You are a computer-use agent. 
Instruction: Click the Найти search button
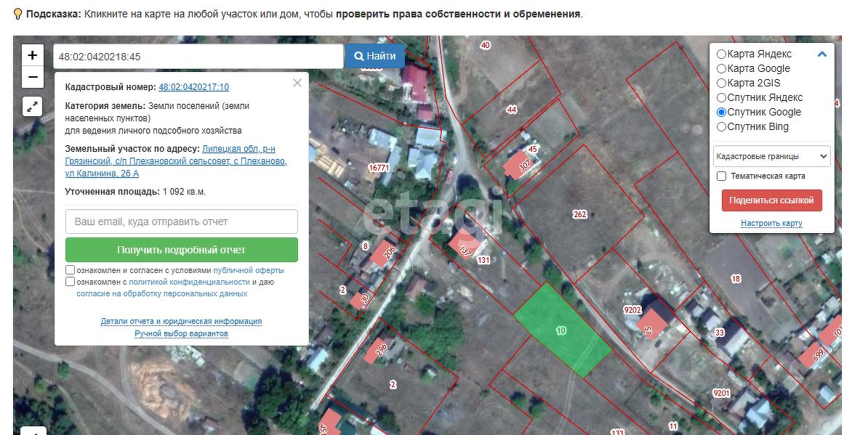coord(375,56)
